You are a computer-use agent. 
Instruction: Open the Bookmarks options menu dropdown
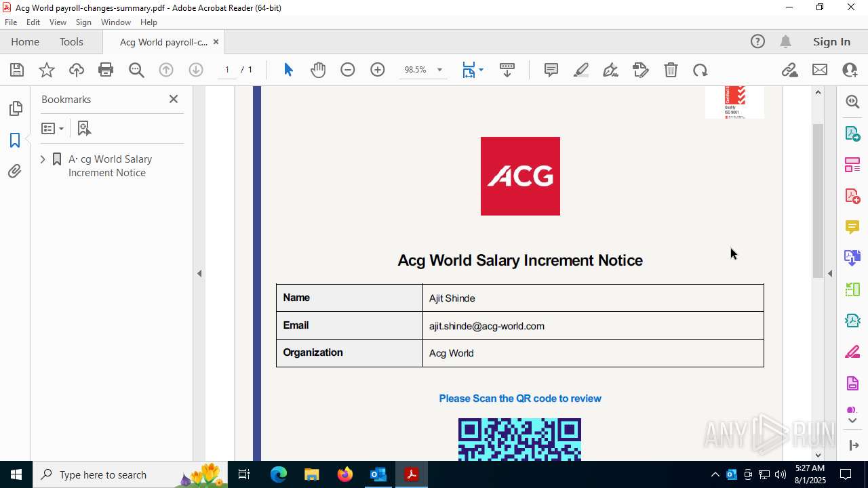(x=52, y=128)
